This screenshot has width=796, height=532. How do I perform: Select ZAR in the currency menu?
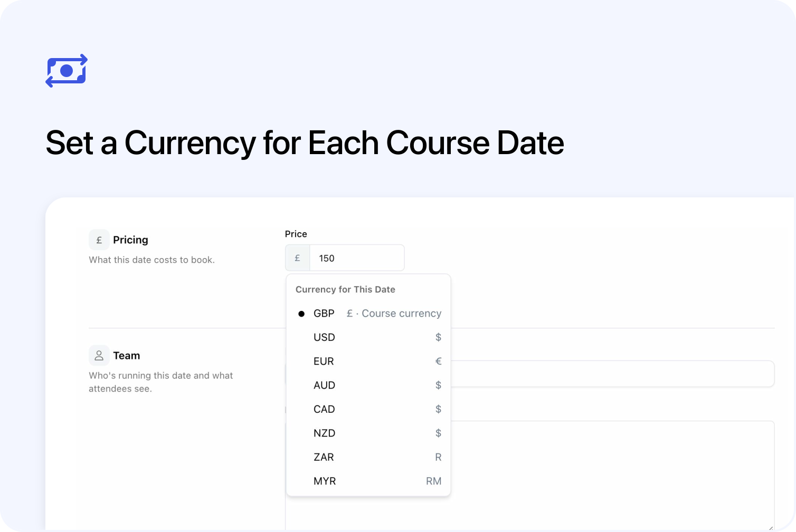click(368, 457)
